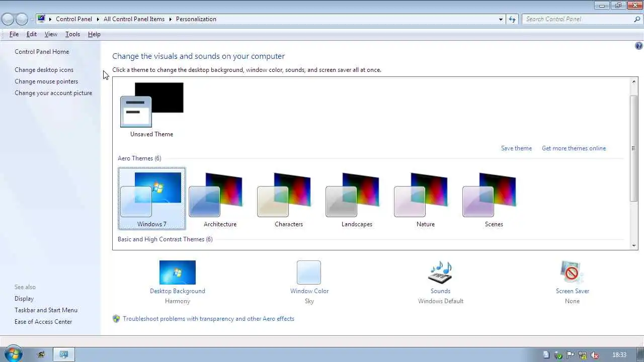The height and width of the screenshot is (362, 644).
Task: Click the Back navigation button
Action: pos(8,19)
